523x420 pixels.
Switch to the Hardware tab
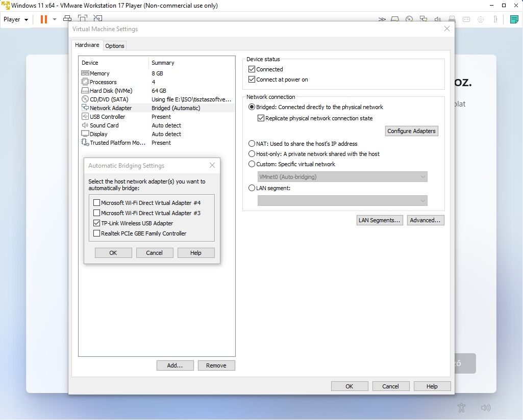point(87,45)
